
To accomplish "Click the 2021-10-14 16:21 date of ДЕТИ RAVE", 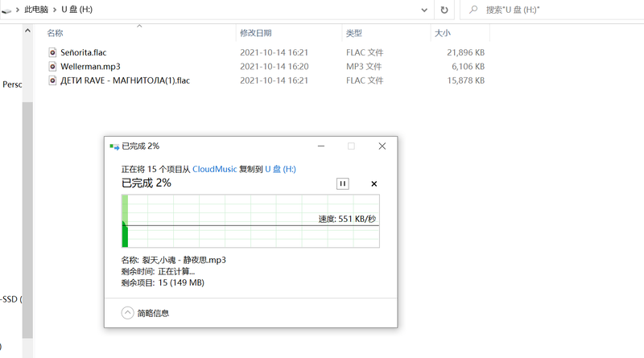I will pos(274,80).
